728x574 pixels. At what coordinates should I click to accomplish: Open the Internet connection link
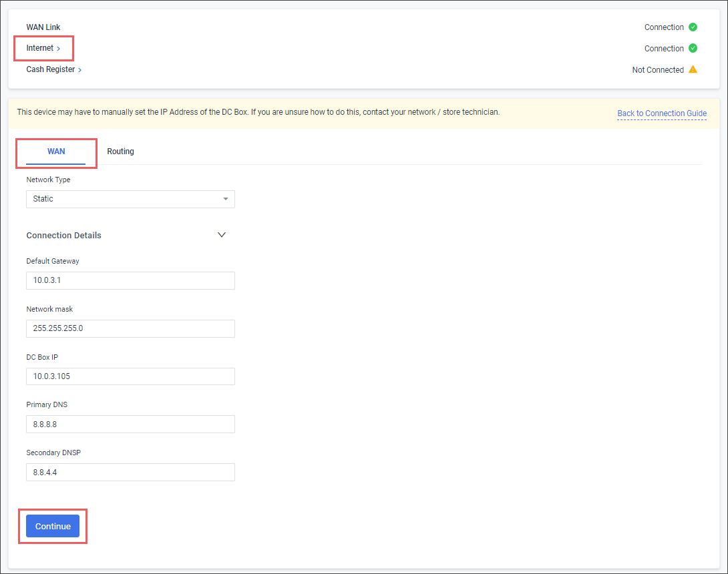[43, 48]
